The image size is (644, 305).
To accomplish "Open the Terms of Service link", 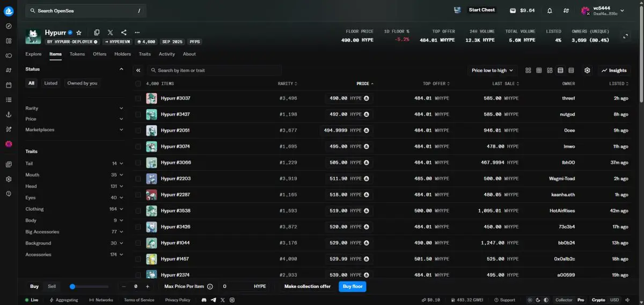I will (x=139, y=300).
